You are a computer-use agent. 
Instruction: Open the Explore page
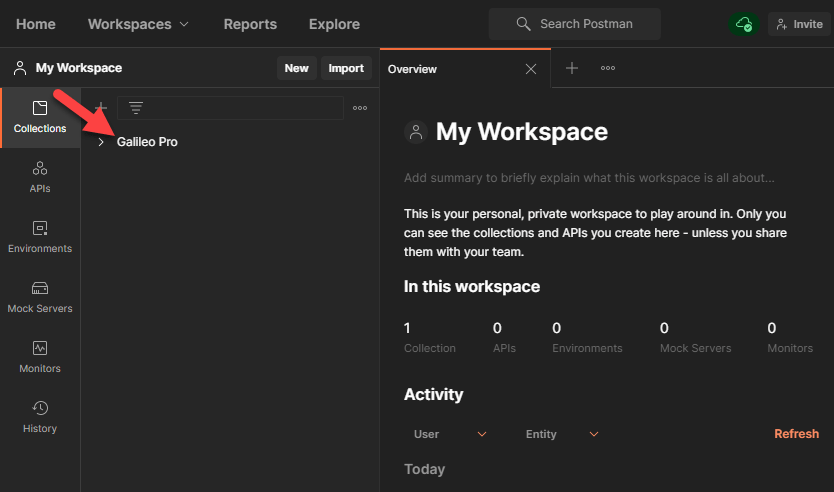click(x=334, y=24)
